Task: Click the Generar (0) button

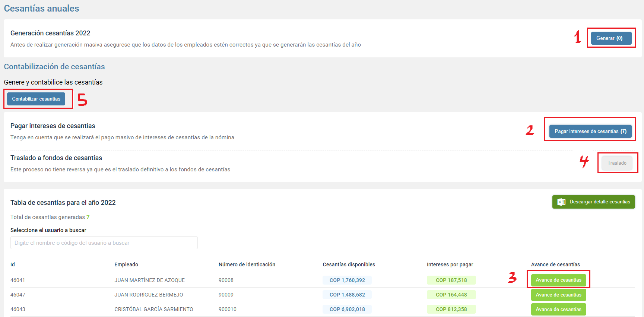Action: click(611, 38)
